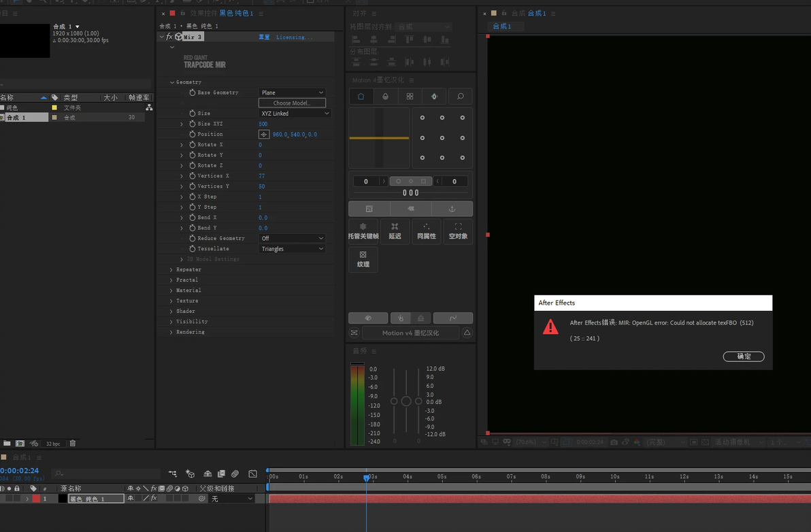
Task: Switch to the 合成1 viewer tab
Action: (502, 27)
